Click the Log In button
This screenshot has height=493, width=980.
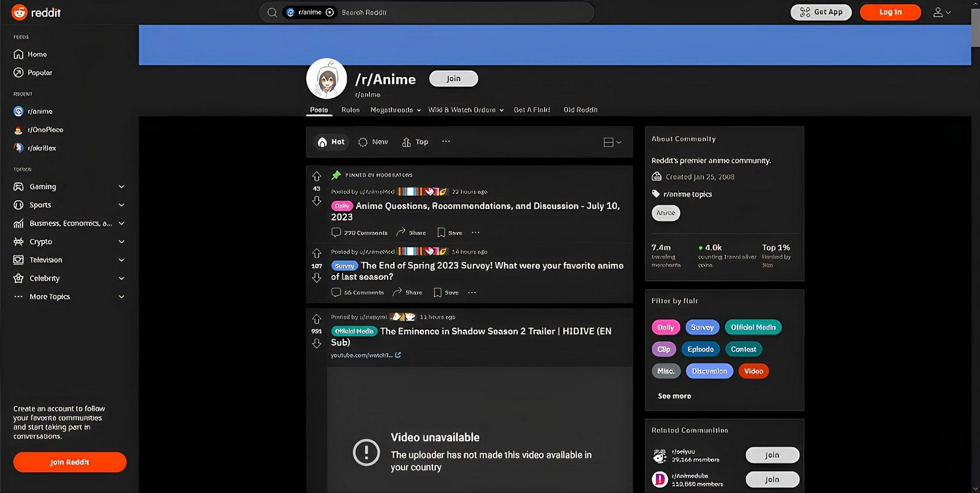(890, 12)
